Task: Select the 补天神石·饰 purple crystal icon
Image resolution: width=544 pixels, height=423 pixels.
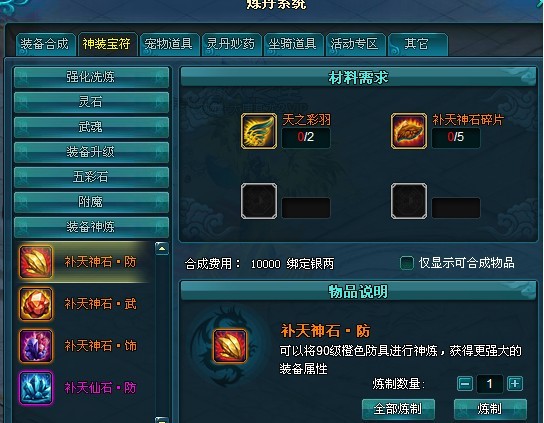Action: (x=36, y=346)
